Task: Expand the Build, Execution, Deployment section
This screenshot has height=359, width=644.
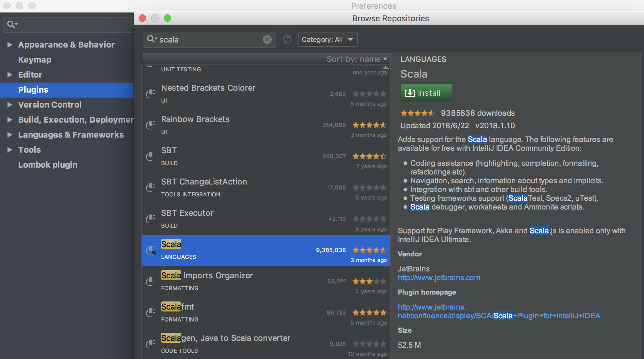Action: click(10, 120)
